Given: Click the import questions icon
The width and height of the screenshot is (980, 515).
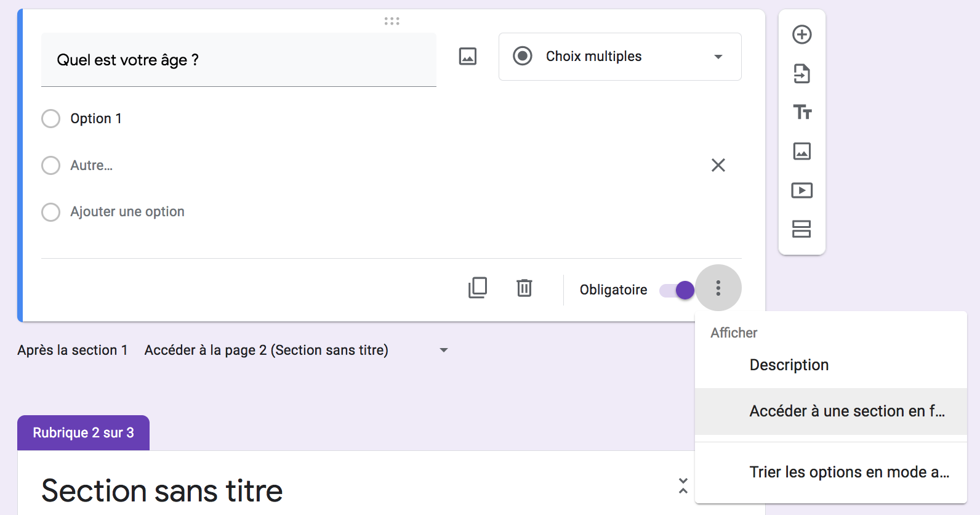Looking at the screenshot, I should (x=801, y=73).
